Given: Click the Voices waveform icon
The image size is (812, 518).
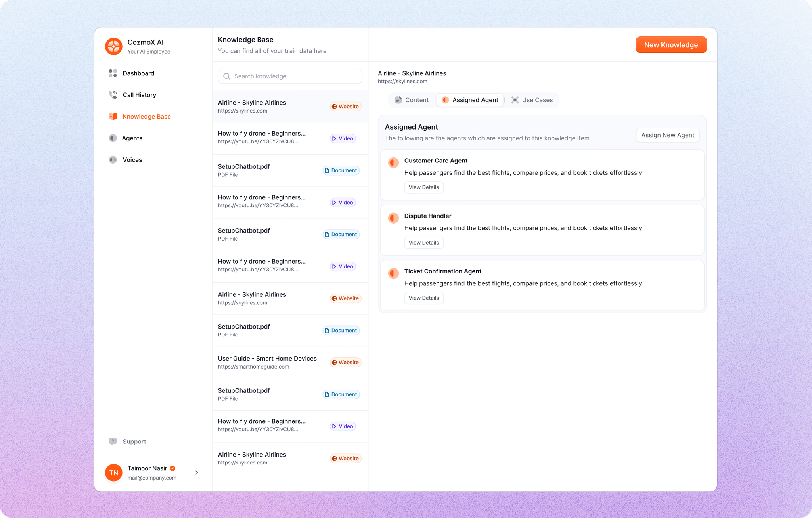Looking at the screenshot, I should (x=113, y=159).
